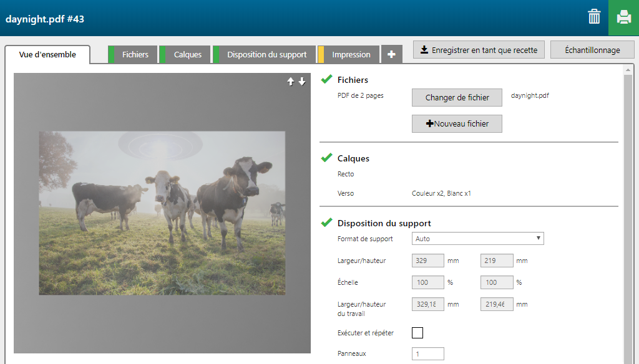The width and height of the screenshot is (639, 364).
Task: Switch to the Fichiers tab
Action: [133, 55]
